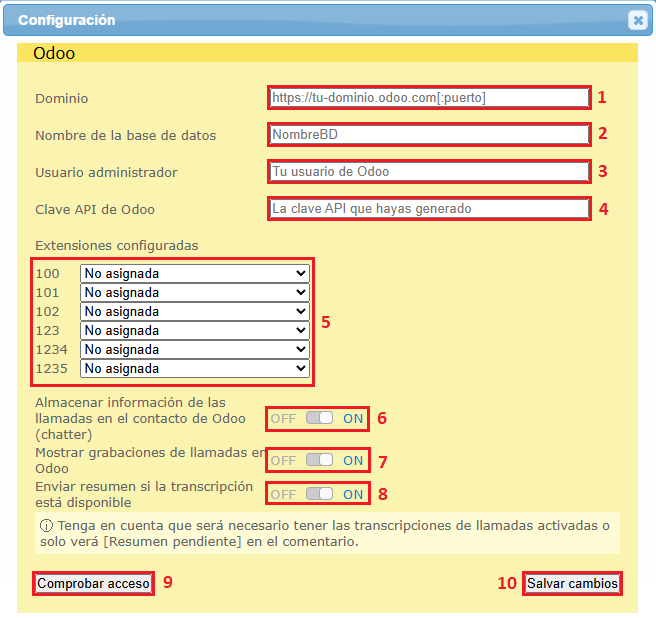This screenshot has height=618, width=656.
Task: Click the Configuración title text
Action: coord(67,20)
